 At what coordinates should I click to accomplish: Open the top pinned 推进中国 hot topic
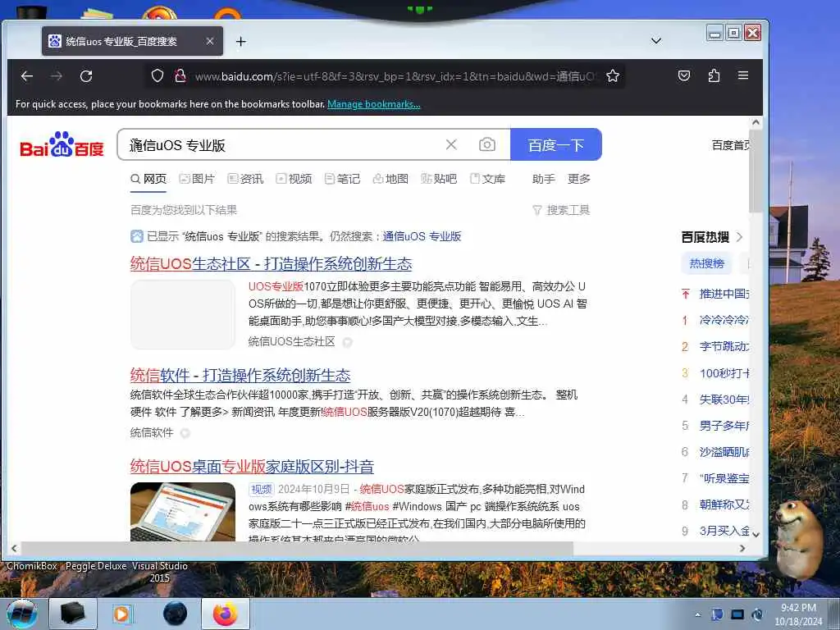coord(724,294)
